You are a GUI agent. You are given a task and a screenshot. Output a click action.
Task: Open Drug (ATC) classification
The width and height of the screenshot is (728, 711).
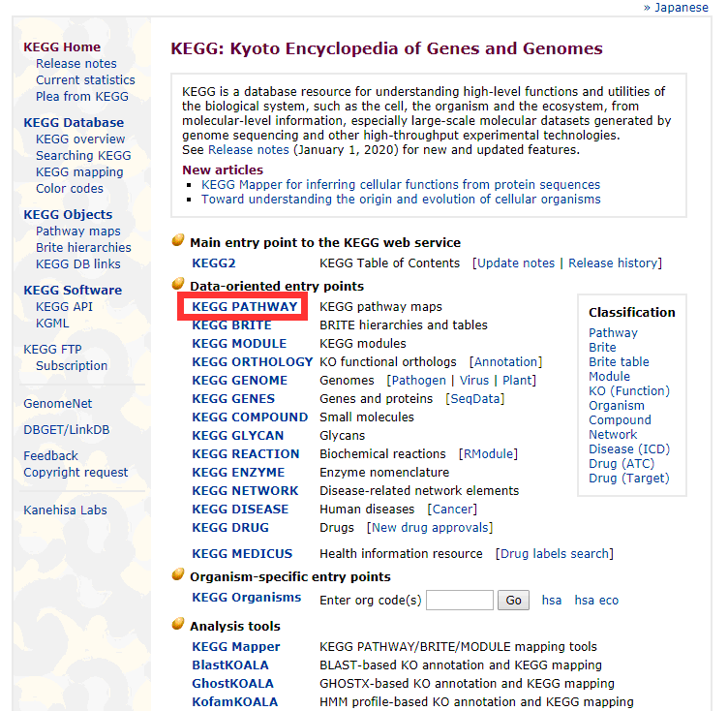(622, 464)
